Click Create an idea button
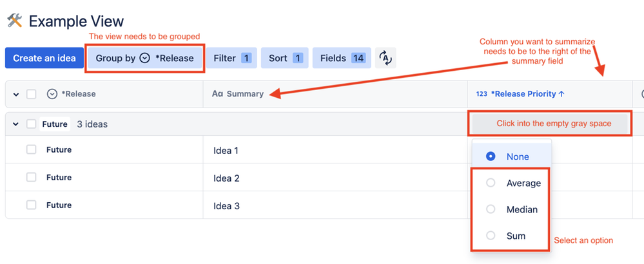The width and height of the screenshot is (644, 264). 44,58
